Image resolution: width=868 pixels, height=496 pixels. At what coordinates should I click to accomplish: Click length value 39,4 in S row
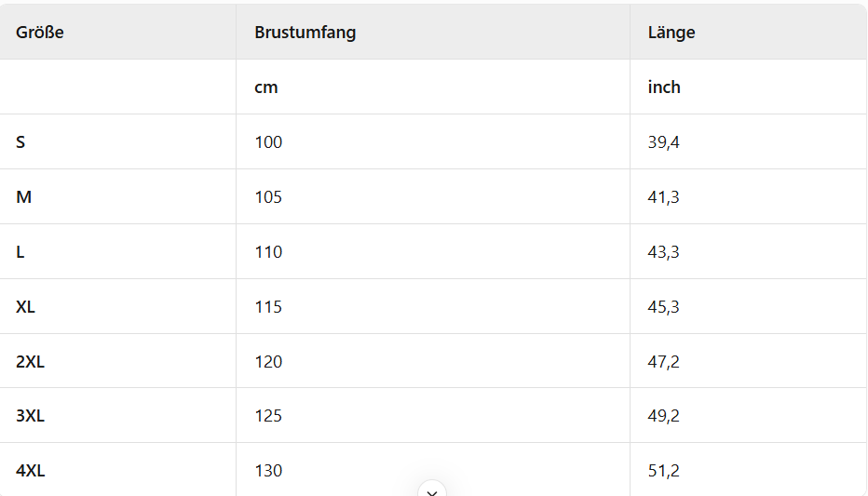pos(663,142)
